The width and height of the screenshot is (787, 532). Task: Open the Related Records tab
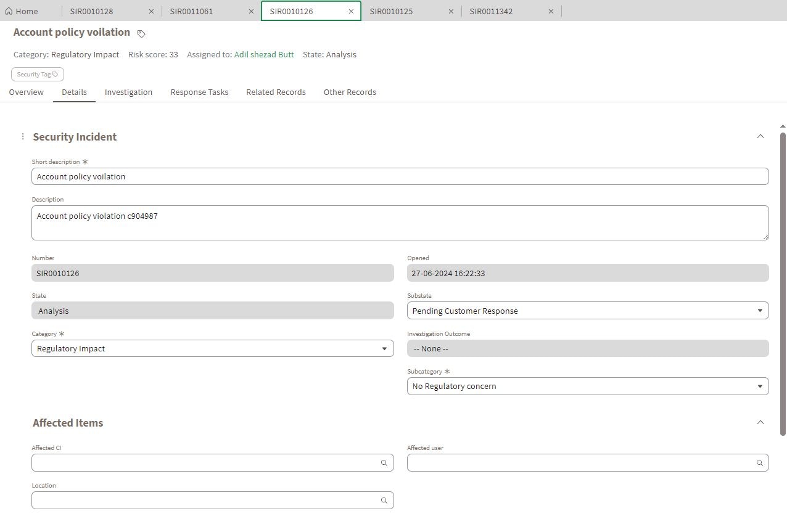(x=276, y=92)
